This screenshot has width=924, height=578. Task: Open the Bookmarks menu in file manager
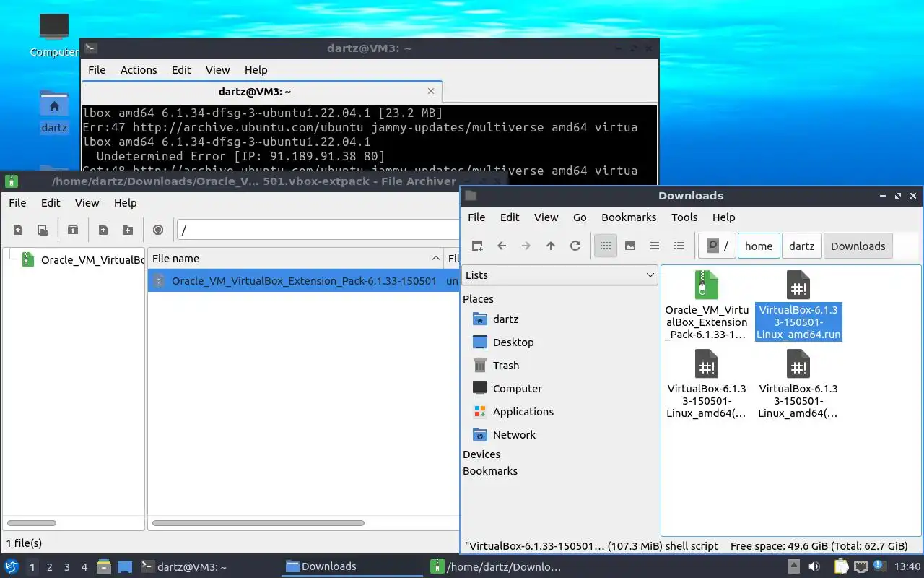tap(629, 217)
